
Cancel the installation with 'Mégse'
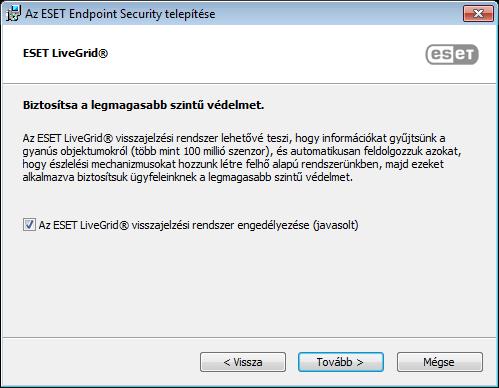pos(440,362)
